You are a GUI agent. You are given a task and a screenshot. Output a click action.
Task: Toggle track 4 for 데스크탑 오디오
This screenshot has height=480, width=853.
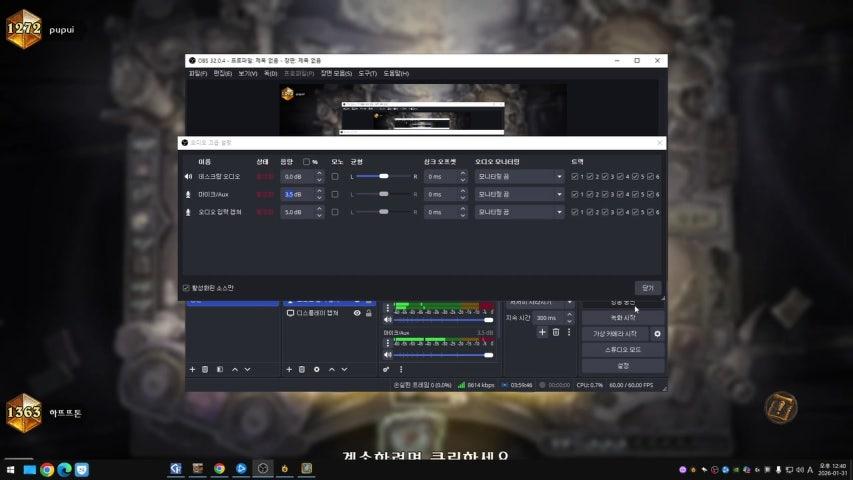(x=620, y=176)
